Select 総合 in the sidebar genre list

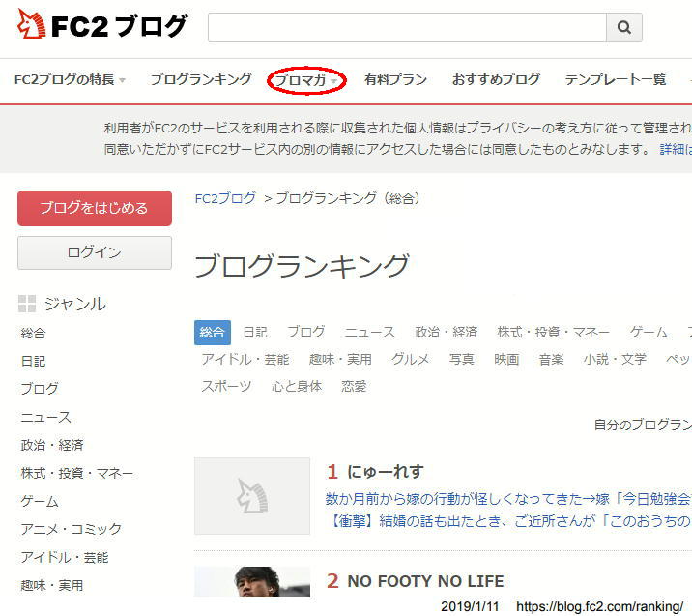click(x=33, y=333)
